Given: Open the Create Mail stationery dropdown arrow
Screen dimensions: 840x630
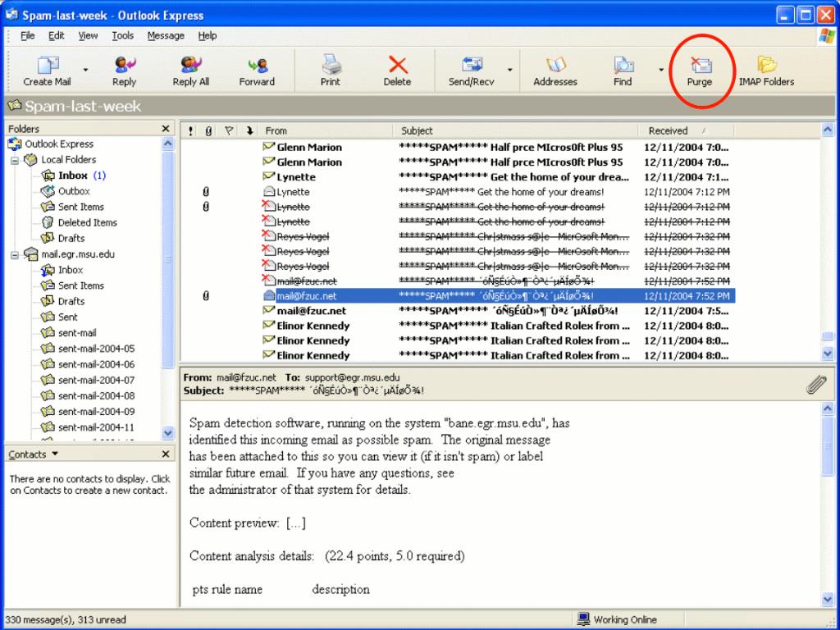Looking at the screenshot, I should click(x=85, y=70).
